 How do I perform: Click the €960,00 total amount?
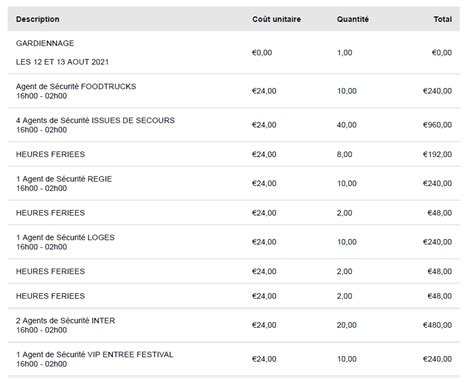(437, 125)
